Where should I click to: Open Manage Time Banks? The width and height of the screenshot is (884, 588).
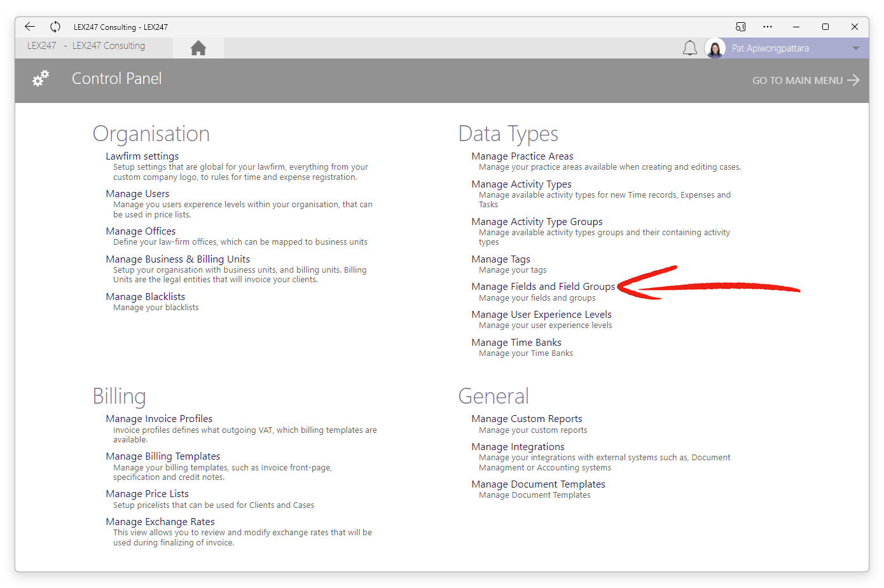516,343
